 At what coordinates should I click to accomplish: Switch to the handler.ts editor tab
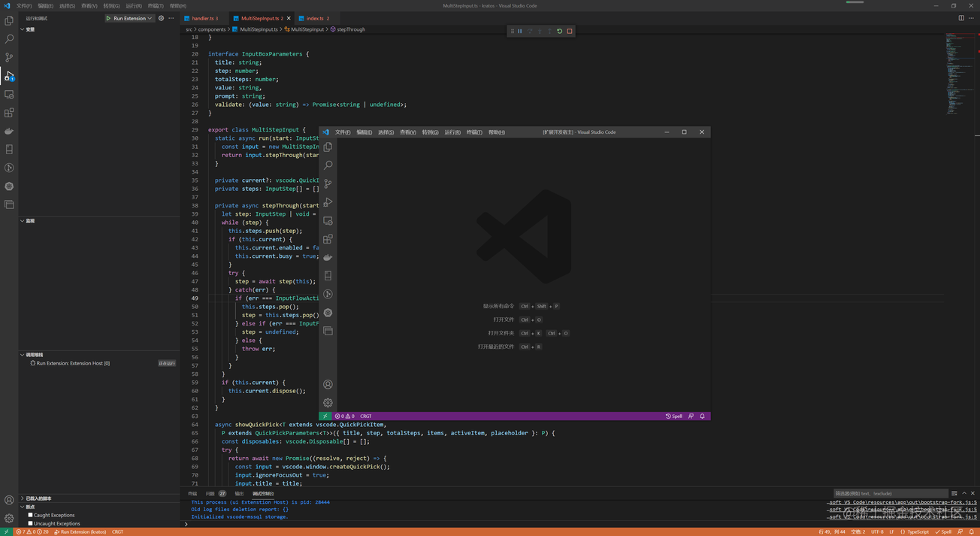tap(203, 18)
